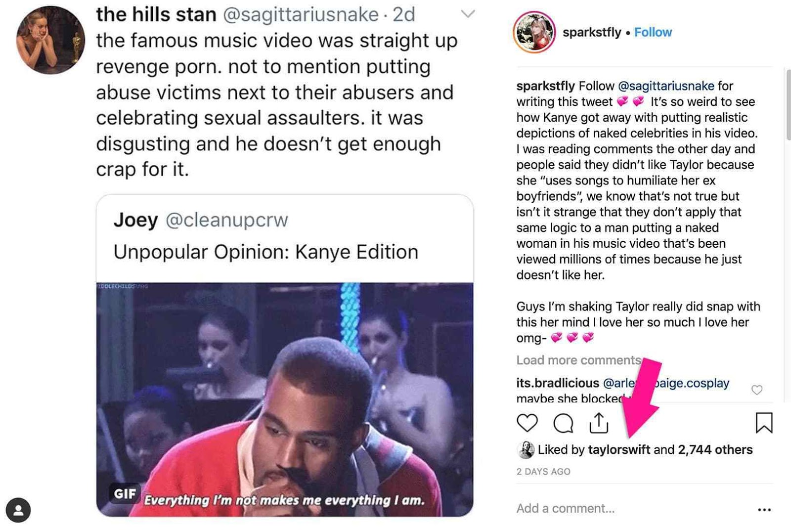Click the comments panel scrollbar
This screenshot has height=532, width=791.
click(788, 105)
